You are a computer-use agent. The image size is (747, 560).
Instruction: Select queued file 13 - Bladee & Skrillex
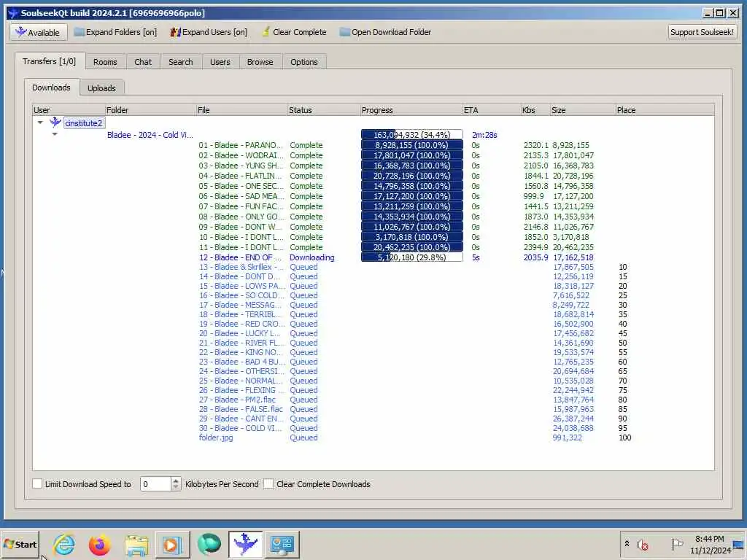click(241, 267)
